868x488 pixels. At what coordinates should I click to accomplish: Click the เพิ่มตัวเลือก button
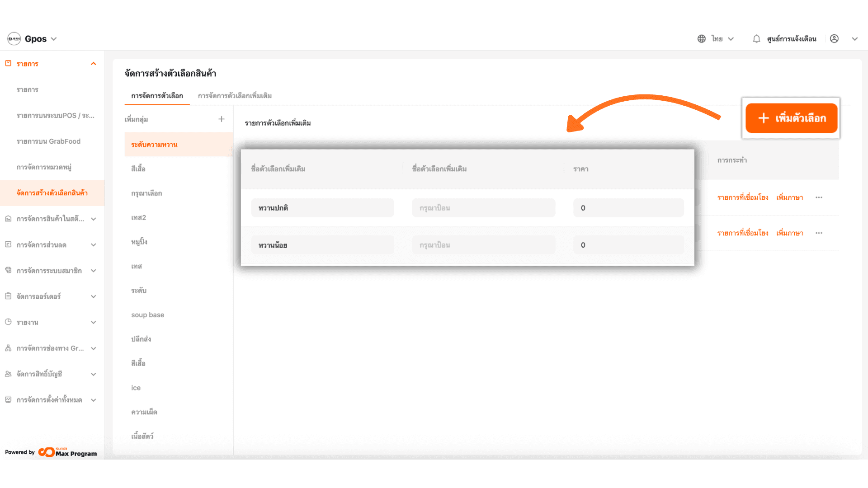[x=791, y=118]
